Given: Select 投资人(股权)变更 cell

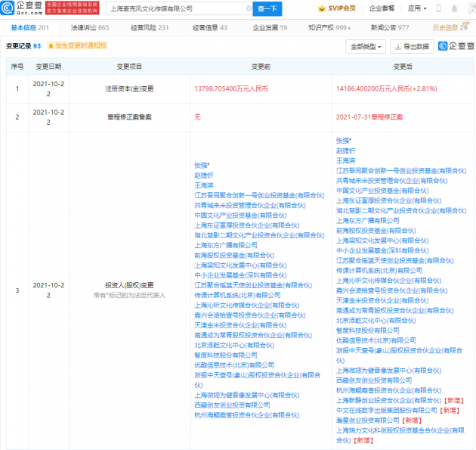Looking at the screenshot, I should [x=129, y=285].
